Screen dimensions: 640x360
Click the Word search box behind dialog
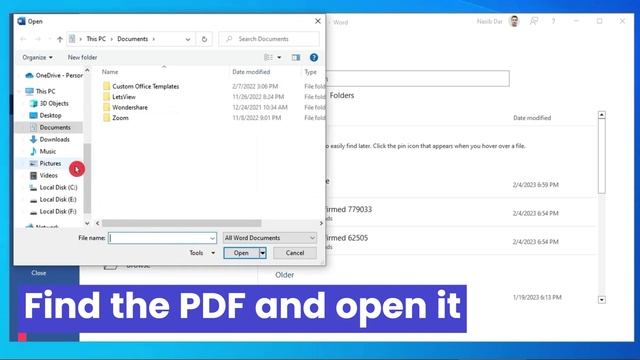417,78
